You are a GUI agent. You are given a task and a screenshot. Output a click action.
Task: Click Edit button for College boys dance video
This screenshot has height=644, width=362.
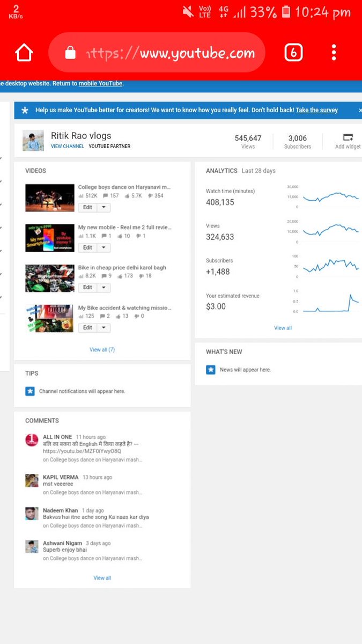click(88, 208)
